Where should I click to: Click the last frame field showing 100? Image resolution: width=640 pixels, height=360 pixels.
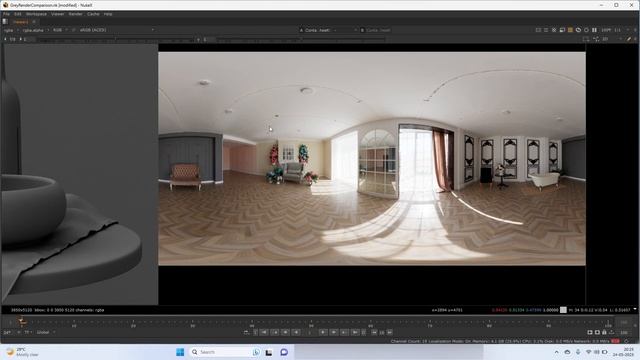(x=624, y=333)
